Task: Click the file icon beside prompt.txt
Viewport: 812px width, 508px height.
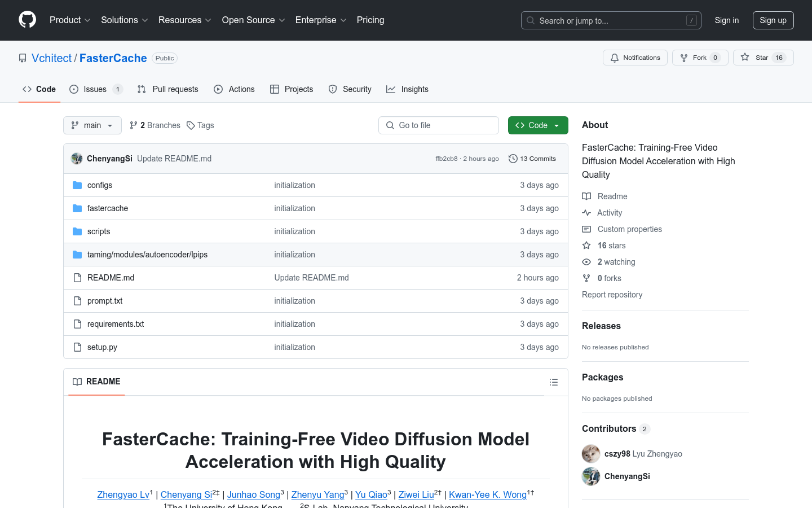Action: click(77, 301)
